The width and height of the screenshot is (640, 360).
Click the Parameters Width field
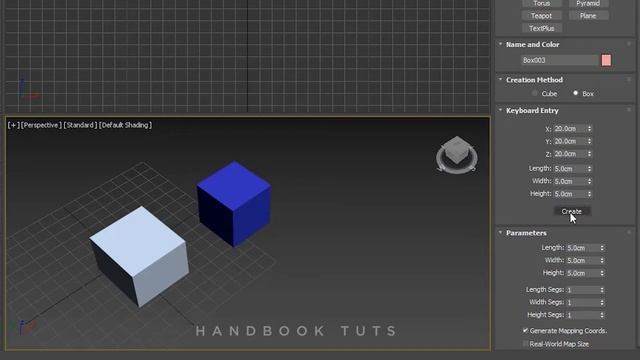[x=582, y=260]
